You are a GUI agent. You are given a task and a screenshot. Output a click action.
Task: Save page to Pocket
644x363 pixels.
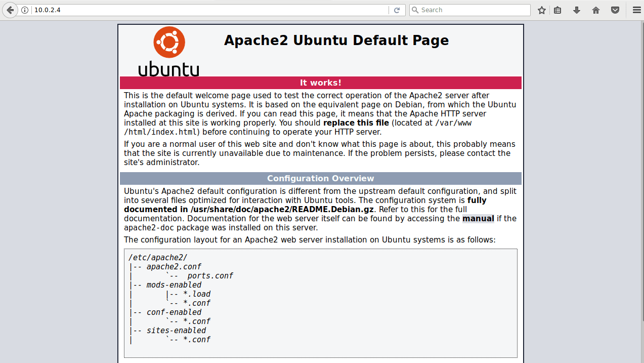pos(615,10)
